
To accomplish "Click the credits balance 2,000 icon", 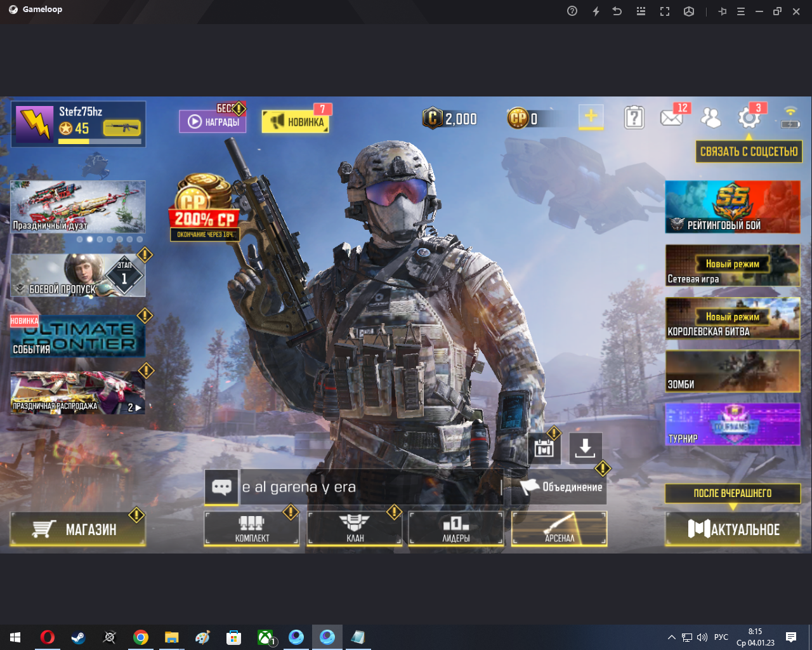I will (x=432, y=118).
